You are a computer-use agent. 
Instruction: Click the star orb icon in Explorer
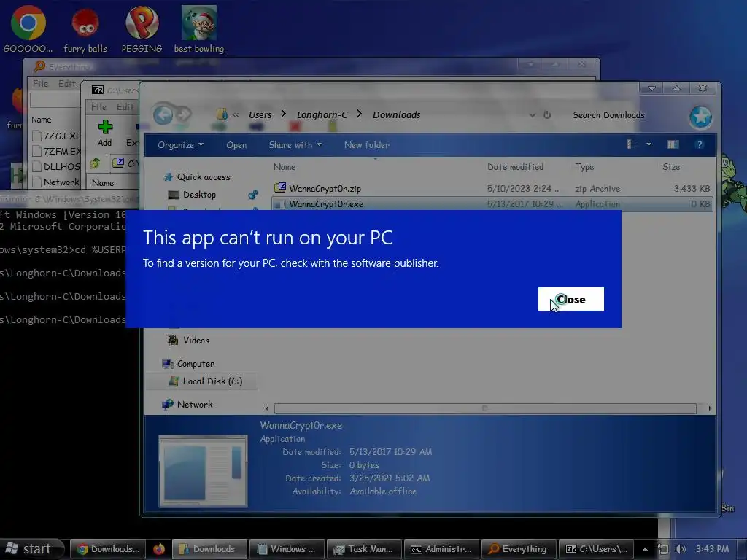point(700,117)
